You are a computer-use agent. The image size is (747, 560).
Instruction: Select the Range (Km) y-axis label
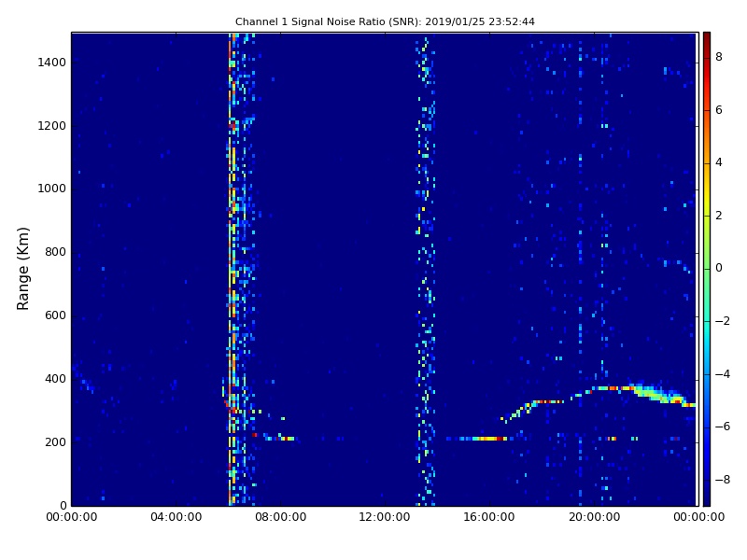[22, 269]
